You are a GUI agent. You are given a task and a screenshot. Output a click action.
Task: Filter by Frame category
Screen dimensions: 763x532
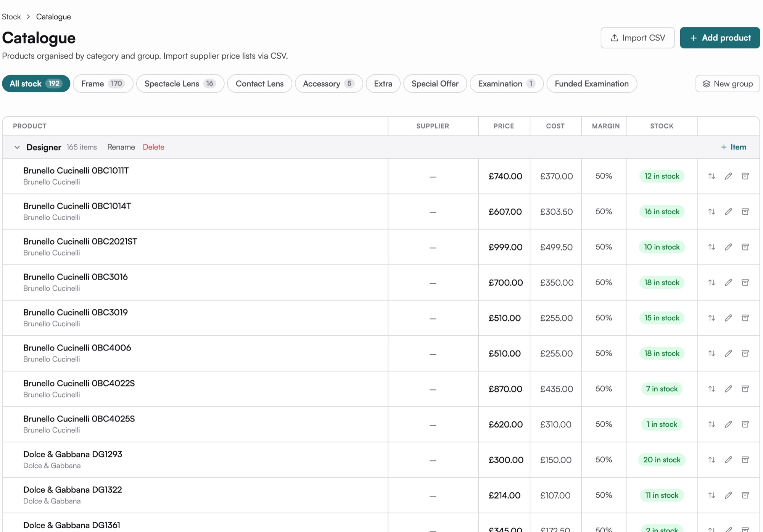pyautogui.click(x=103, y=84)
